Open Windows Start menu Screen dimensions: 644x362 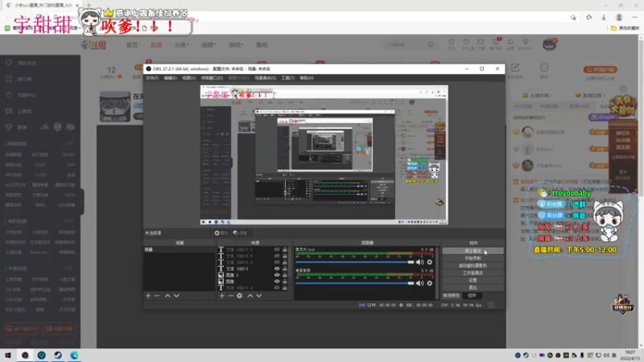pyautogui.click(x=8, y=355)
